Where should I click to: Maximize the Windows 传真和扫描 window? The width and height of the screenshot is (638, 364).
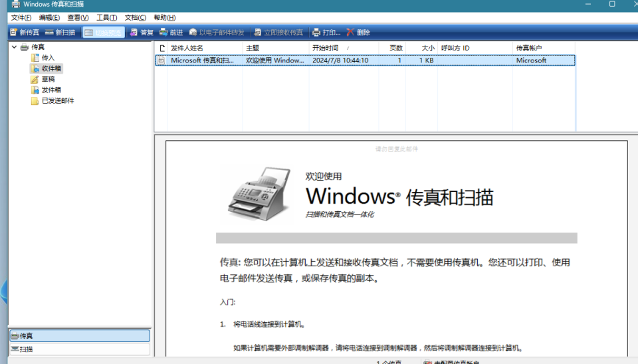(612, 4)
